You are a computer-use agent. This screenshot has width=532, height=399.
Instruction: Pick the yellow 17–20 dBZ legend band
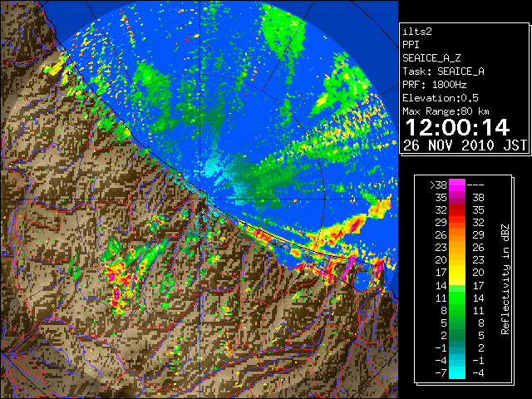point(457,273)
